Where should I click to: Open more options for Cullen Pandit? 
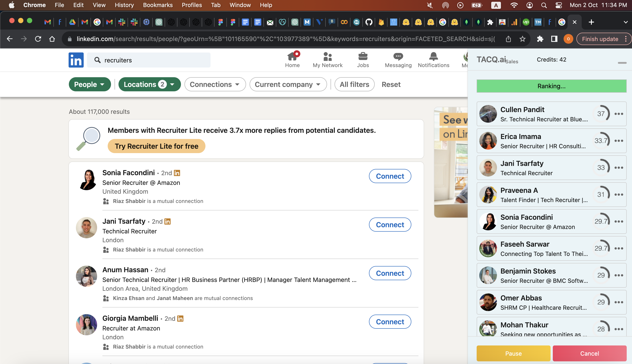click(x=619, y=114)
